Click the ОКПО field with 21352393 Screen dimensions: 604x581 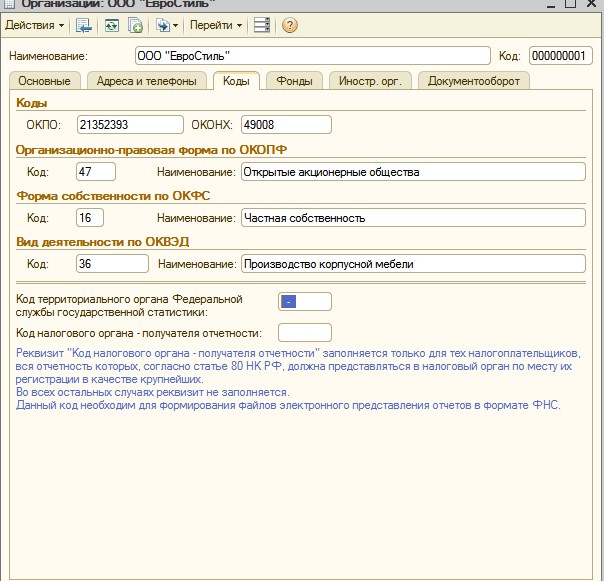(130, 125)
